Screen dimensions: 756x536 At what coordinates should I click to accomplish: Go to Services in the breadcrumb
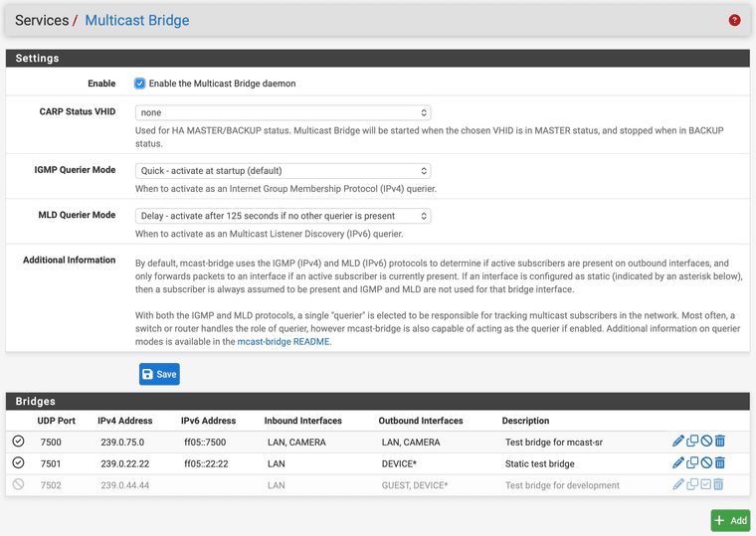pyautogui.click(x=42, y=20)
